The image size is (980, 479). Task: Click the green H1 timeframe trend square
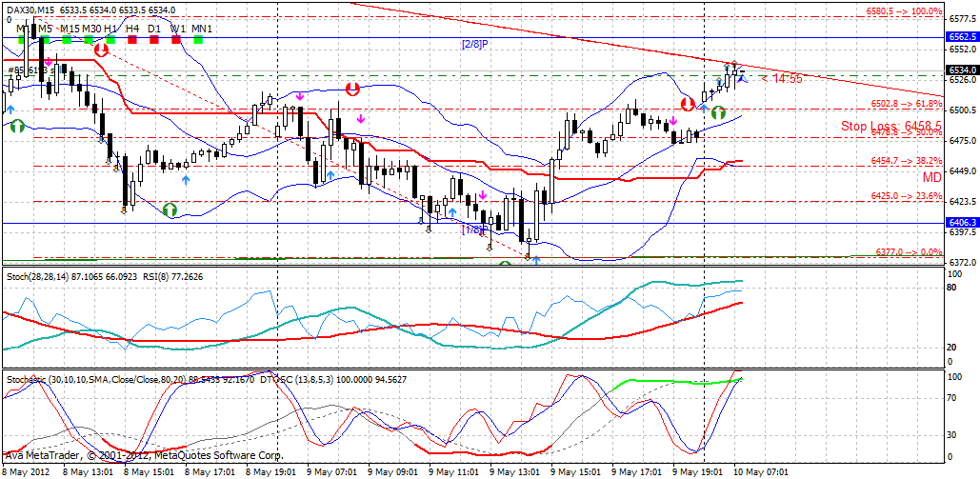click(x=110, y=39)
